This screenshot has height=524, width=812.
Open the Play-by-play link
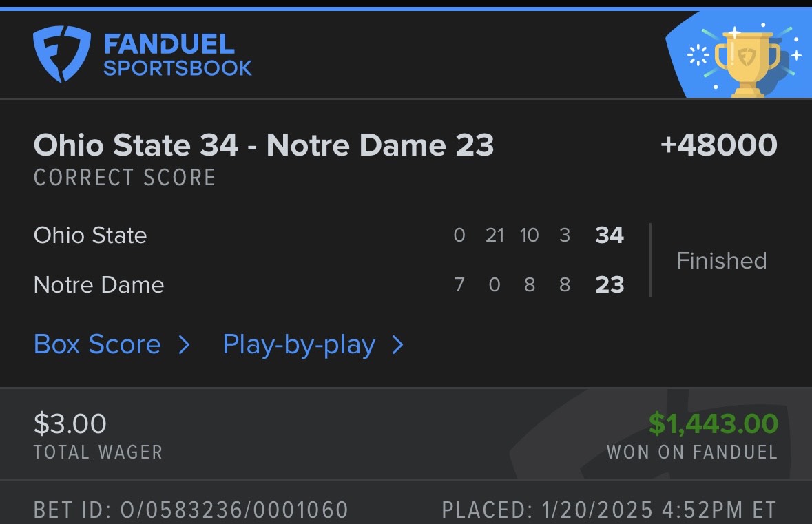click(299, 344)
